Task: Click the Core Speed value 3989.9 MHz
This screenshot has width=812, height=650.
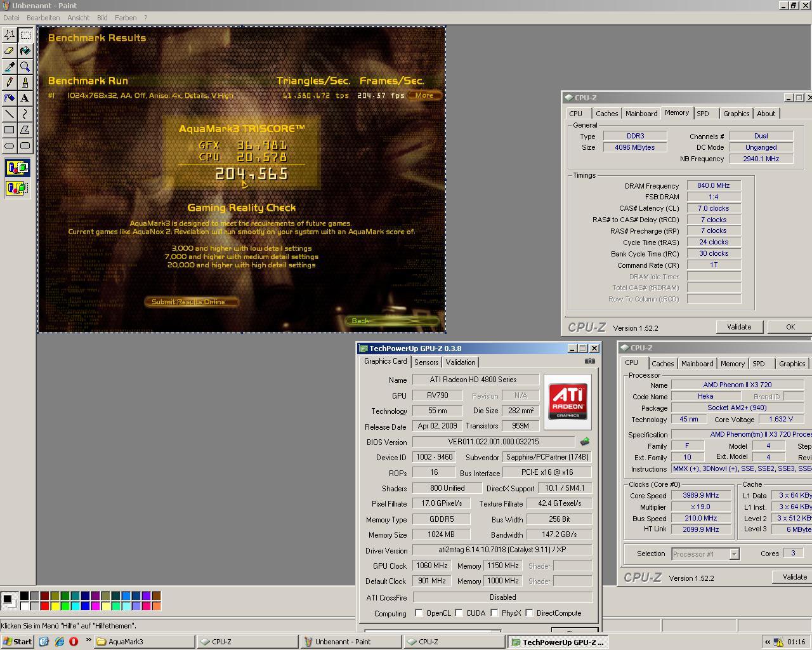Action: (701, 496)
